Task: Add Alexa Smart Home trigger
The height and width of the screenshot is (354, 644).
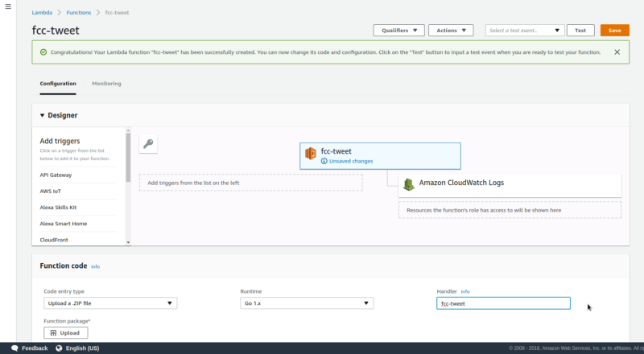Action: 64,224
